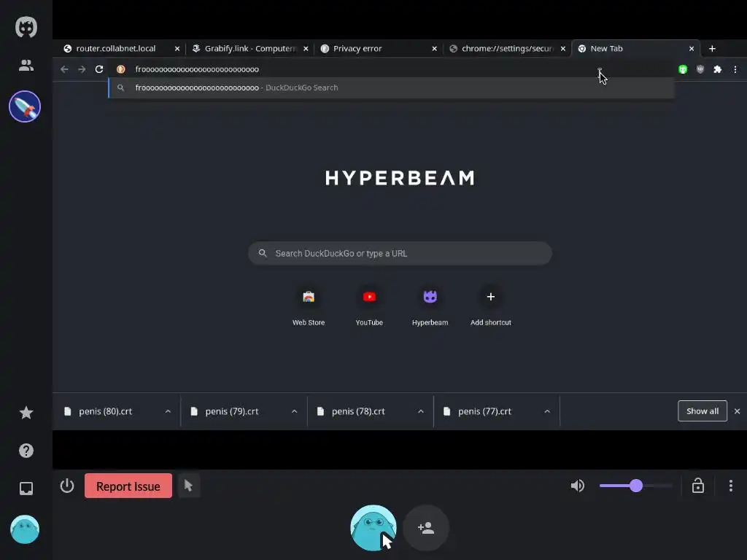Go back with the browser back arrow
The width and height of the screenshot is (747, 560).
tap(64, 69)
